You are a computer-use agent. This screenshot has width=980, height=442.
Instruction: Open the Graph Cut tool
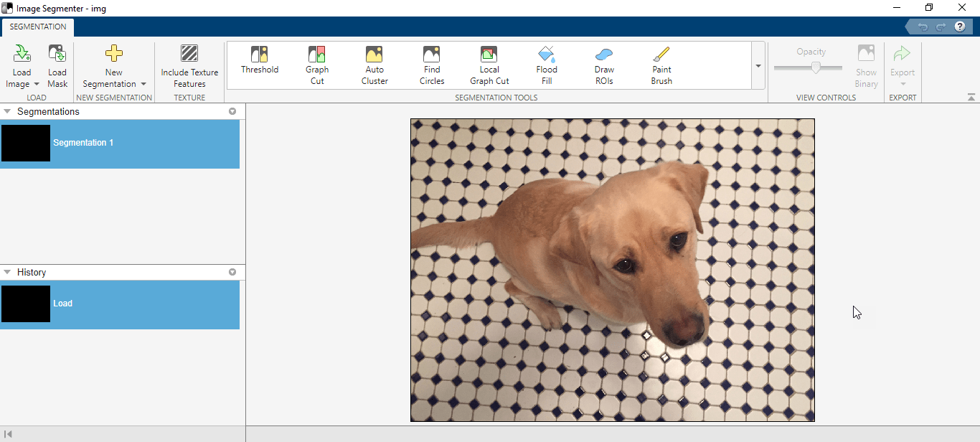(317, 65)
